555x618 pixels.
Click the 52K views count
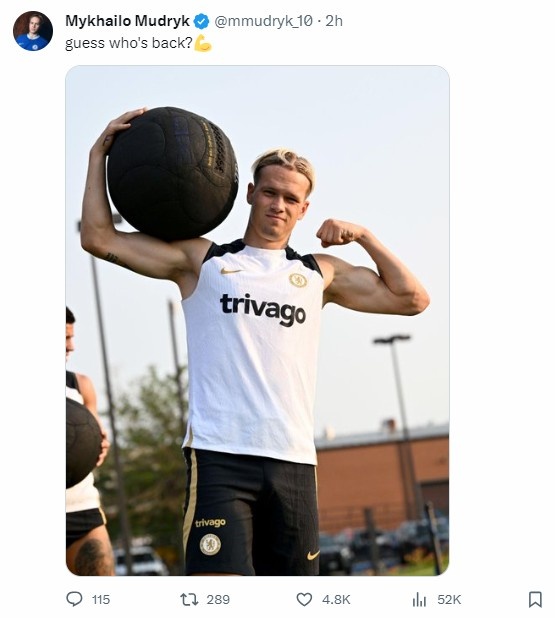click(x=449, y=599)
